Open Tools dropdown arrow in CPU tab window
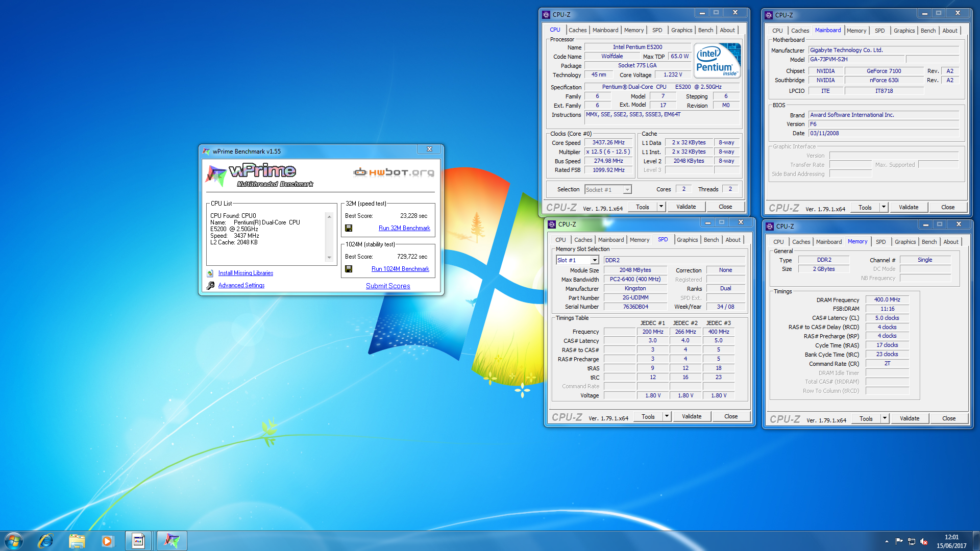This screenshot has width=980, height=551. click(x=661, y=207)
